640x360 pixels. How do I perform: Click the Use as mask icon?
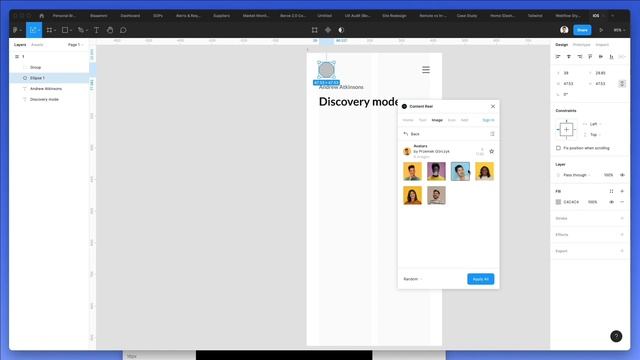pos(341,30)
